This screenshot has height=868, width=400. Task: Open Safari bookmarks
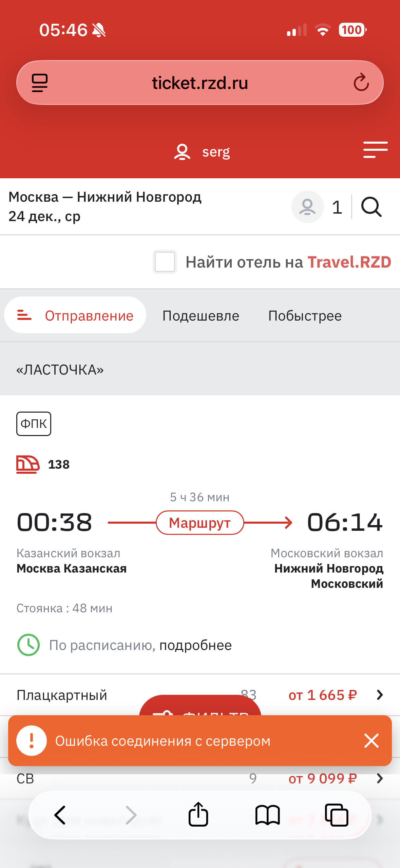[x=267, y=814]
